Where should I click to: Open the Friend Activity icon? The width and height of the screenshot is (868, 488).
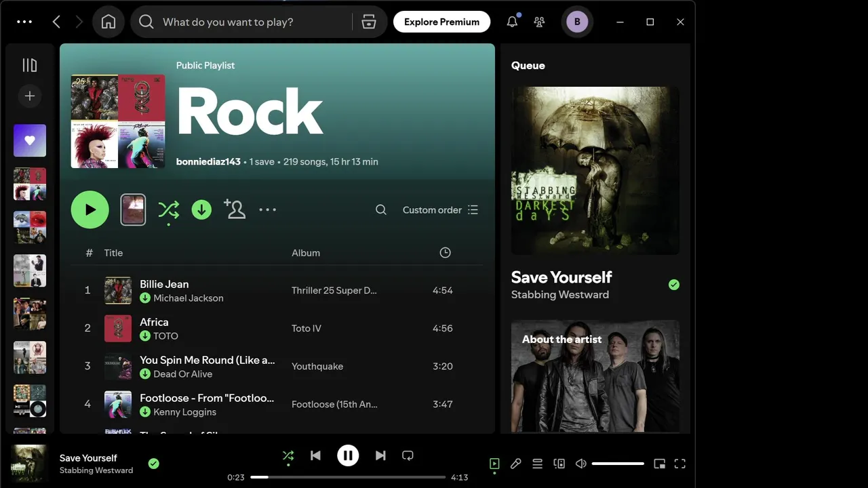[539, 22]
